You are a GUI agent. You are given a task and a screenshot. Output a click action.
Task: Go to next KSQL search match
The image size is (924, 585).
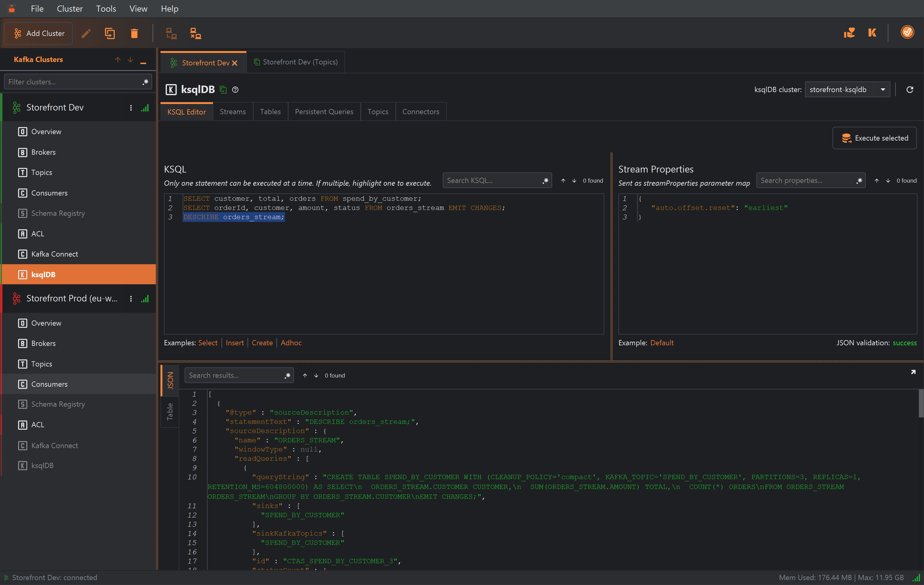tap(574, 180)
